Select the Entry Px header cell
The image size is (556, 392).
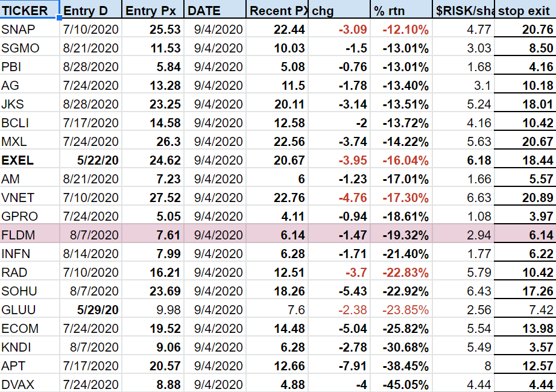click(x=153, y=10)
